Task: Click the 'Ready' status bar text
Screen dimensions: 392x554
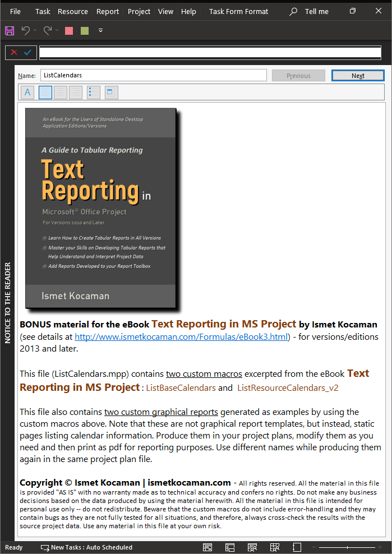Action: click(x=14, y=547)
